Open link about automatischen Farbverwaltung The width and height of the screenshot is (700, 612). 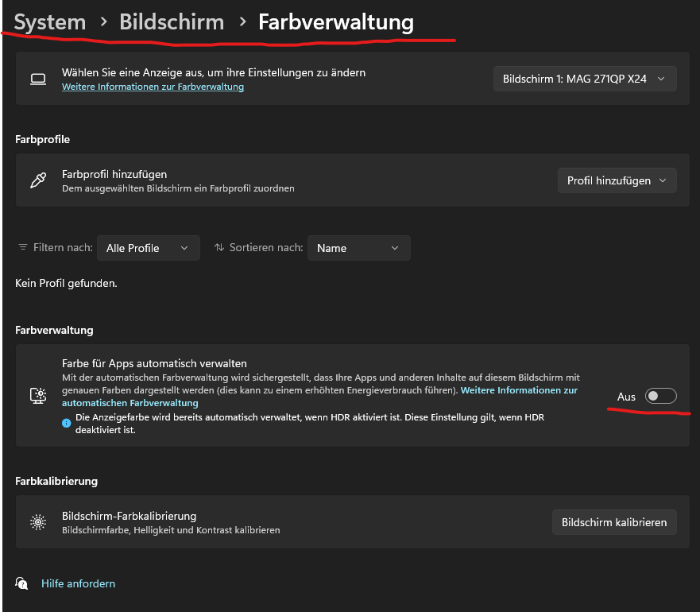[319, 397]
